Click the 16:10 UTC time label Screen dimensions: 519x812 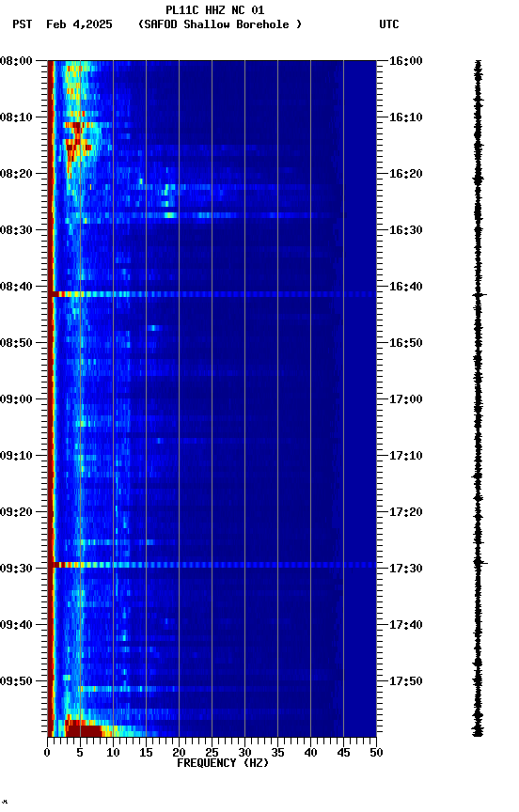405,117
